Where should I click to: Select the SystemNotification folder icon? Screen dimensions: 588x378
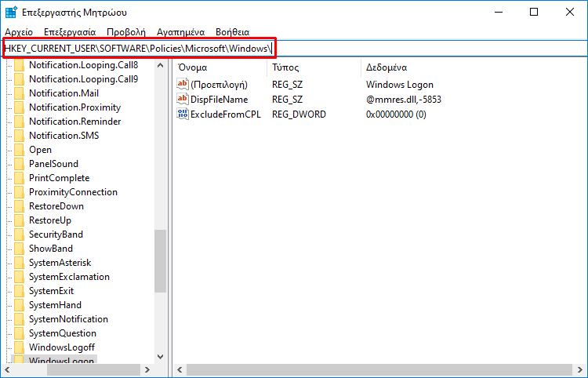pos(19,319)
